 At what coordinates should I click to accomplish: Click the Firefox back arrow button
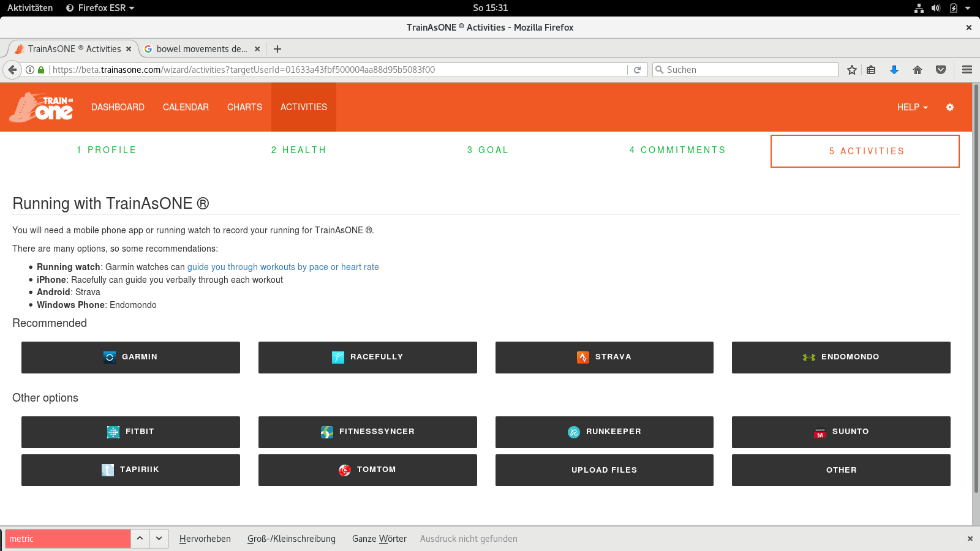point(12,70)
